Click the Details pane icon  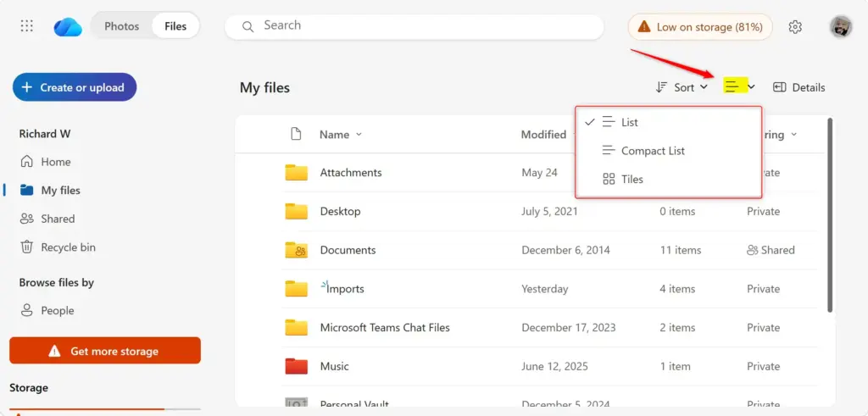[780, 87]
